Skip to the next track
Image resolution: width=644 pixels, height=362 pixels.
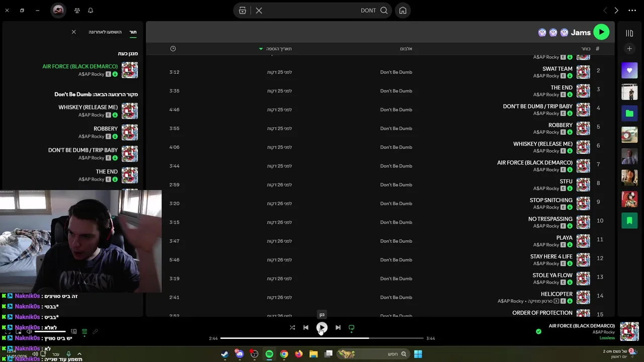[x=338, y=327]
